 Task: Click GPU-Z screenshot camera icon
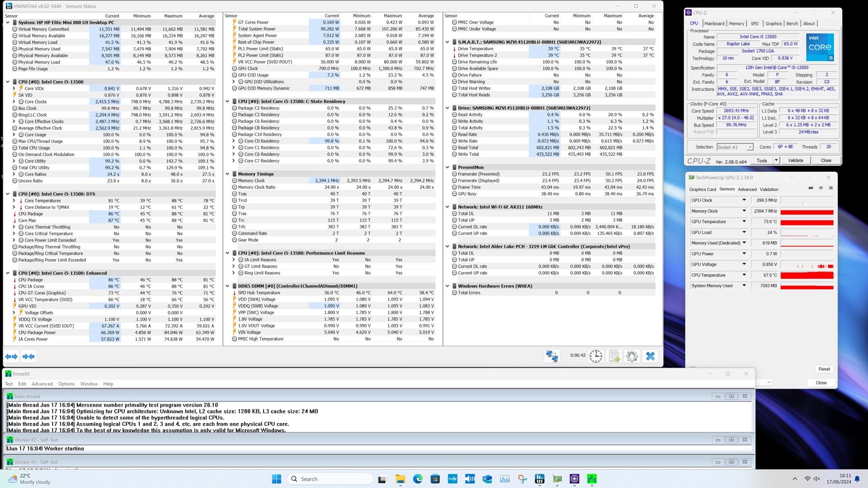[811, 188]
